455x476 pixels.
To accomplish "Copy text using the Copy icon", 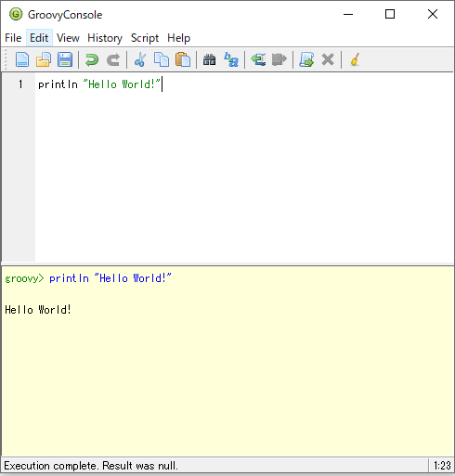I will pos(162,59).
